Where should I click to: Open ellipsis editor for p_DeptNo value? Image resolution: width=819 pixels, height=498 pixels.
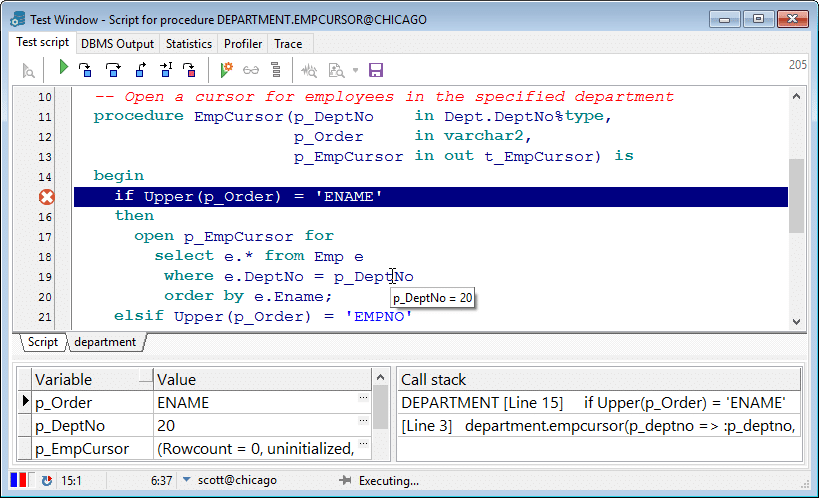364,421
